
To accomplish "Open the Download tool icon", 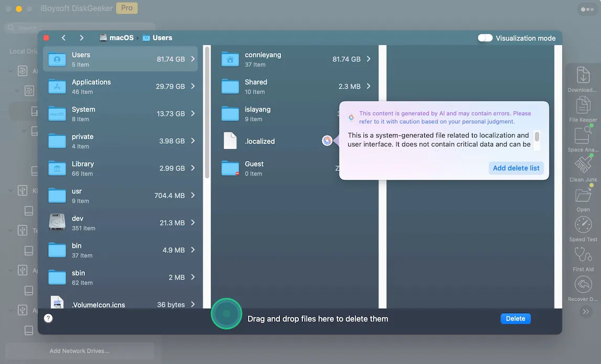I will pyautogui.click(x=583, y=75).
